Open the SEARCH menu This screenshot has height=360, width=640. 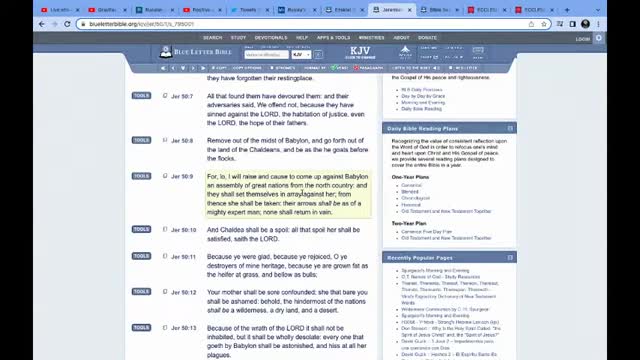(x=213, y=38)
